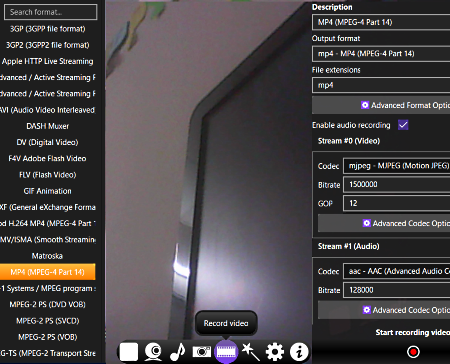Select the photo camera snapshot icon

pyautogui.click(x=202, y=352)
